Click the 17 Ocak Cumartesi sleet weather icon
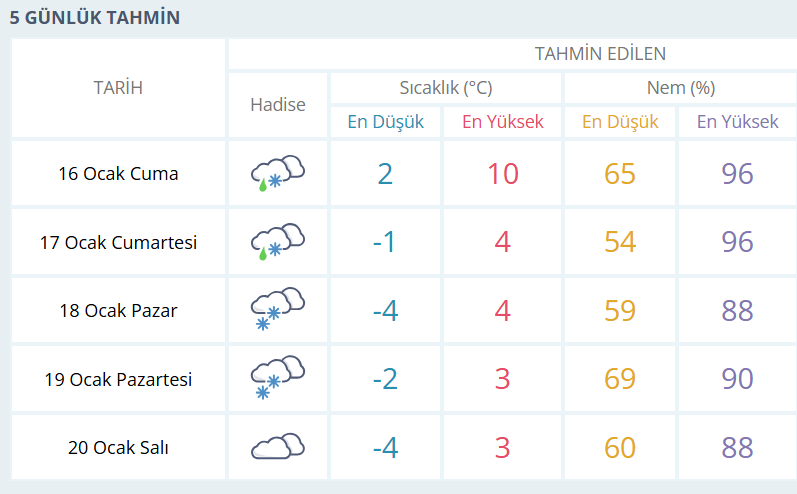This screenshot has width=797, height=494. 277,242
